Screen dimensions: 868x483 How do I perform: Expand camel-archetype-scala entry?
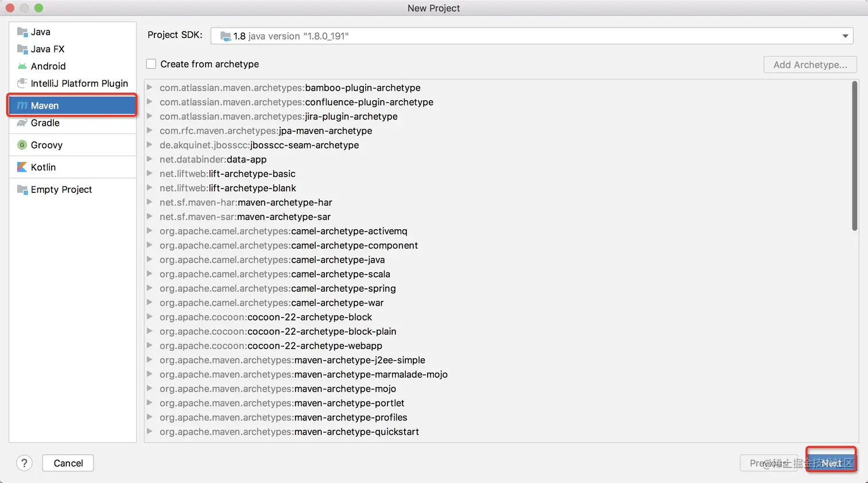click(x=150, y=274)
